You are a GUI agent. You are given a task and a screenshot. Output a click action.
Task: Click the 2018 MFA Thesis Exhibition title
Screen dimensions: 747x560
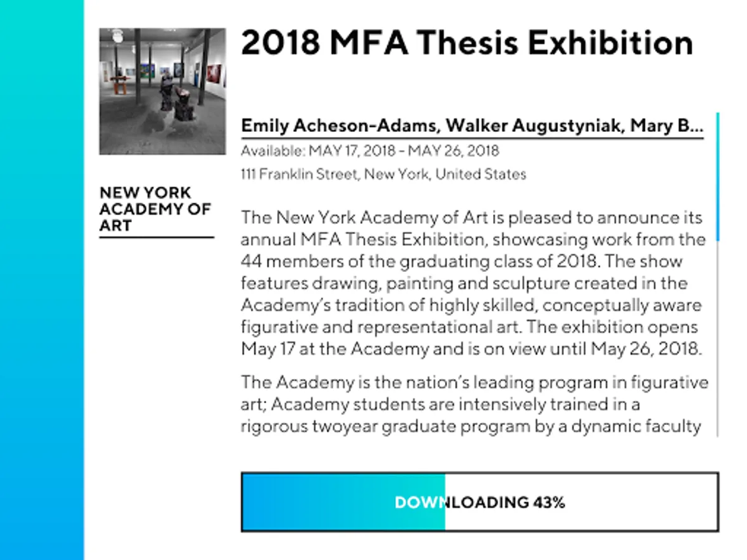[x=466, y=43]
